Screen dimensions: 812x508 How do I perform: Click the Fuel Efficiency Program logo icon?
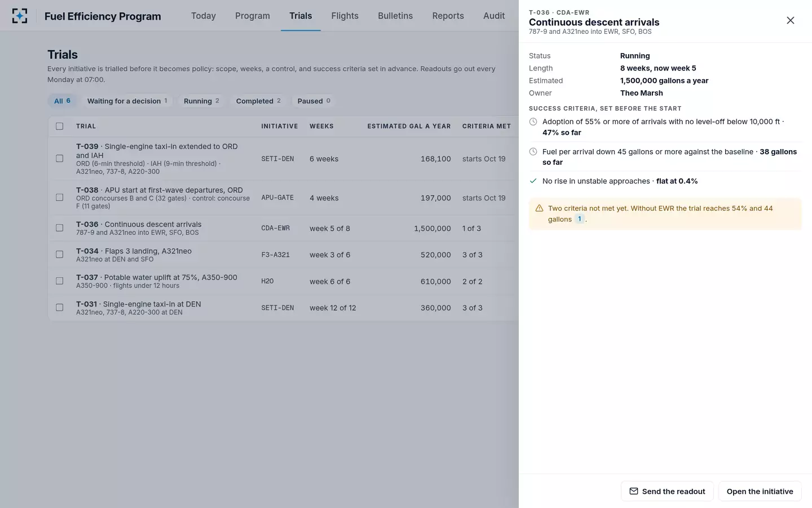click(x=20, y=16)
